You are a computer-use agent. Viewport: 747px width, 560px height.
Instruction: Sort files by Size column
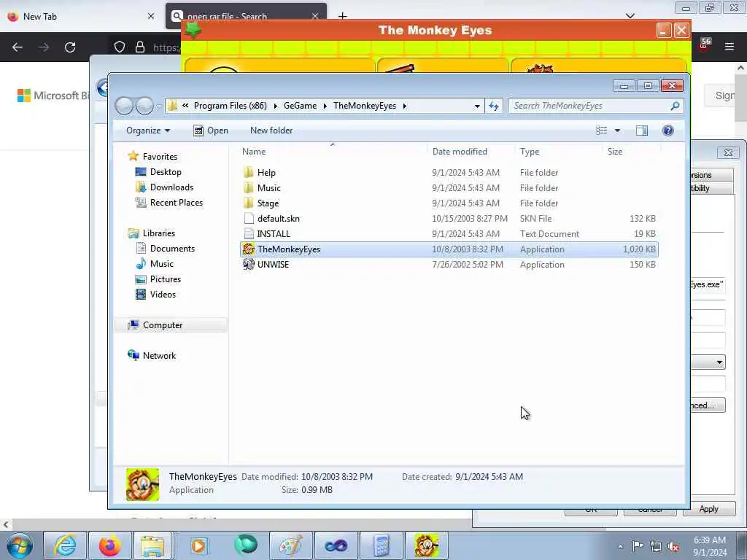[614, 152]
